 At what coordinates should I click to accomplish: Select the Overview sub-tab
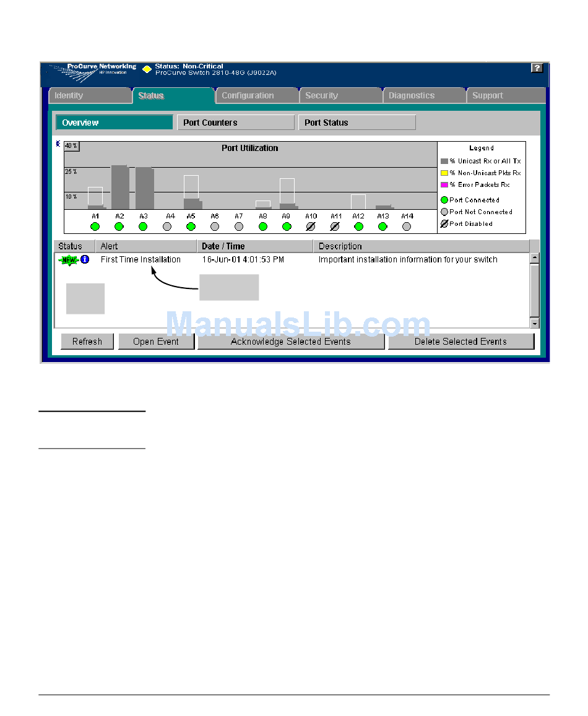(115, 123)
